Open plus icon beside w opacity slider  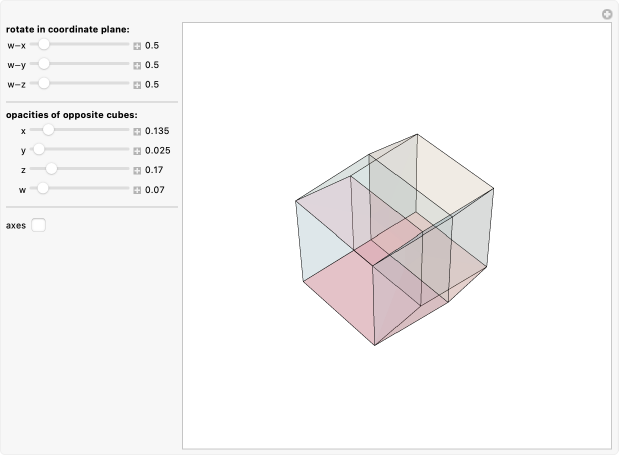138,189
